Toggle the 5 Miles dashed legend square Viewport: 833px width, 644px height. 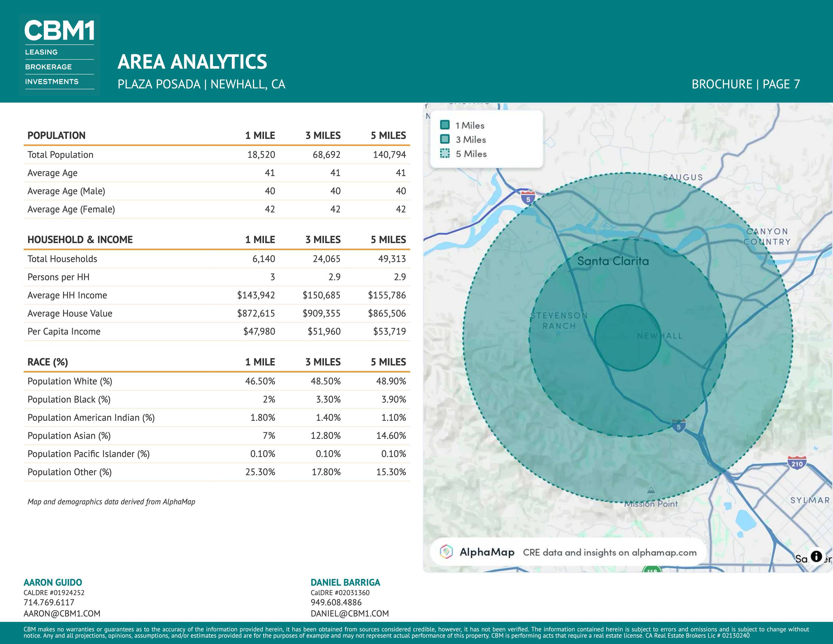pos(445,153)
